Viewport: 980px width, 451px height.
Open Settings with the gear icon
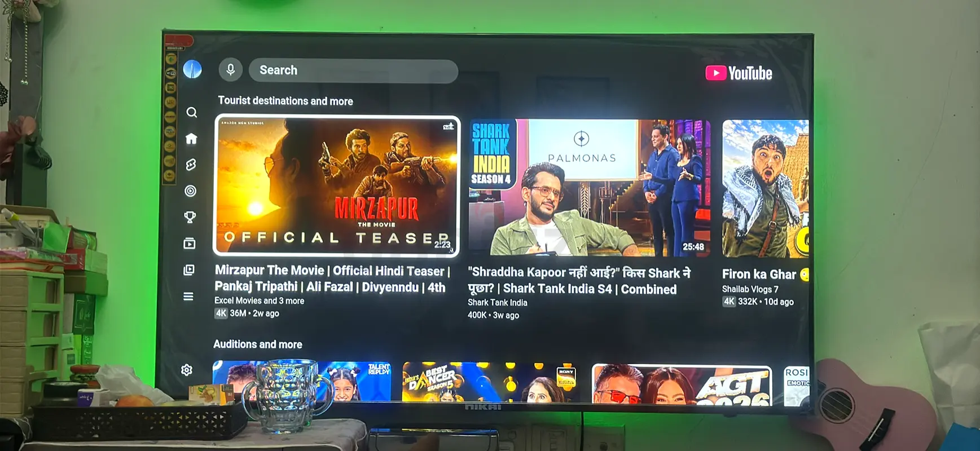(187, 370)
